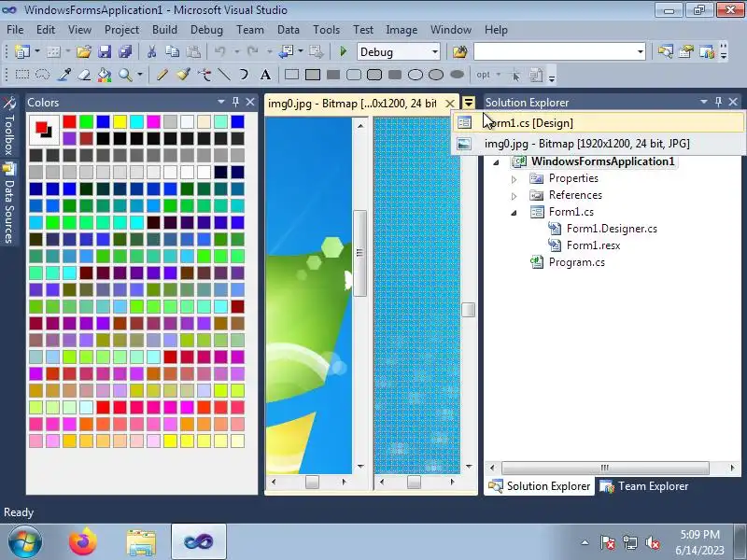Select the Airbrush tool
Viewport: 747px width, 560px height.
point(204,75)
